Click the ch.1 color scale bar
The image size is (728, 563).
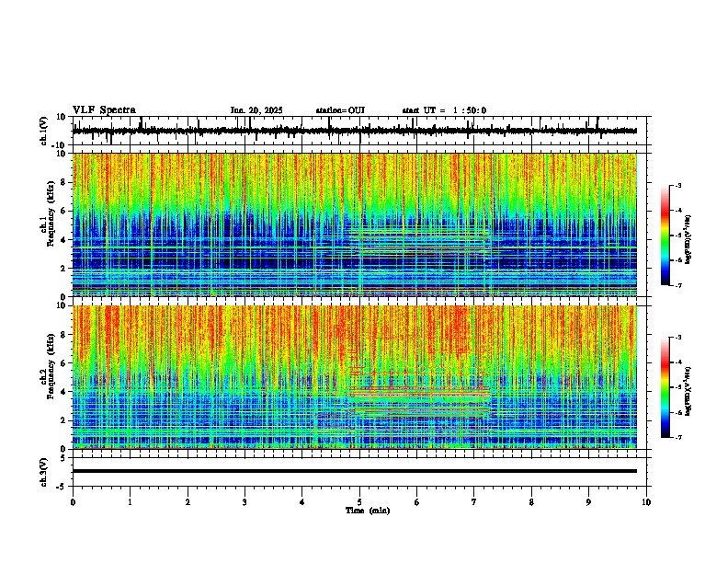(665, 235)
